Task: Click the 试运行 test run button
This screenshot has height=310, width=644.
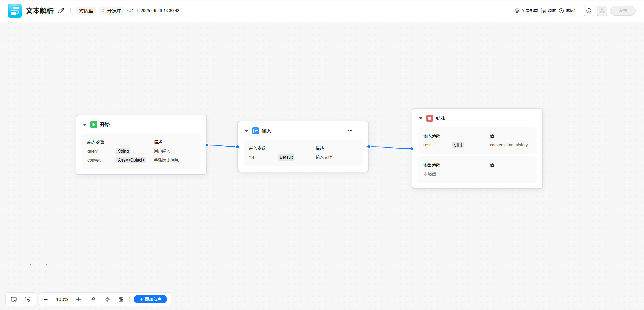Action: [569, 11]
